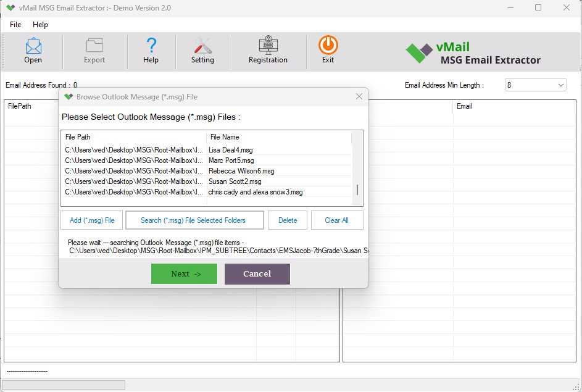
Task: Click the vMail logo in the title bar
Action: (10, 8)
